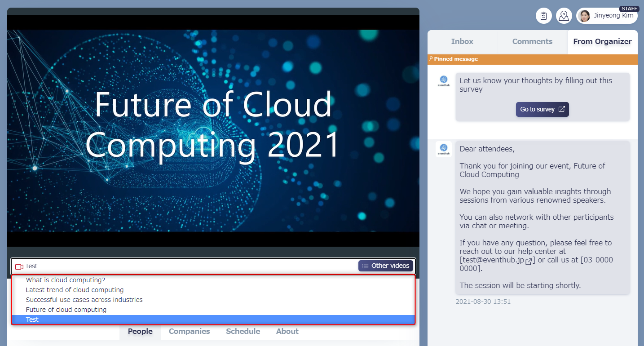Image resolution: width=644 pixels, height=346 pixels.
Task: Choose the highlighted "Test" video option
Action: pos(213,319)
